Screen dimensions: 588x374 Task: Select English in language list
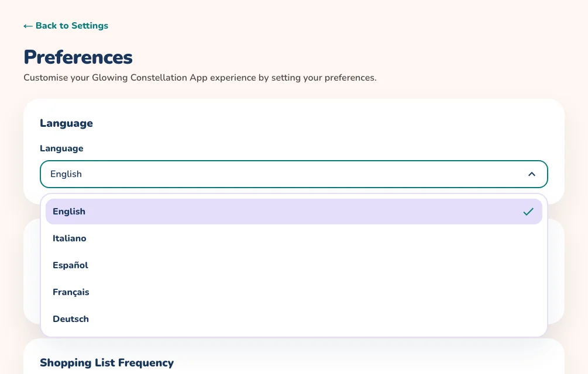(294, 212)
